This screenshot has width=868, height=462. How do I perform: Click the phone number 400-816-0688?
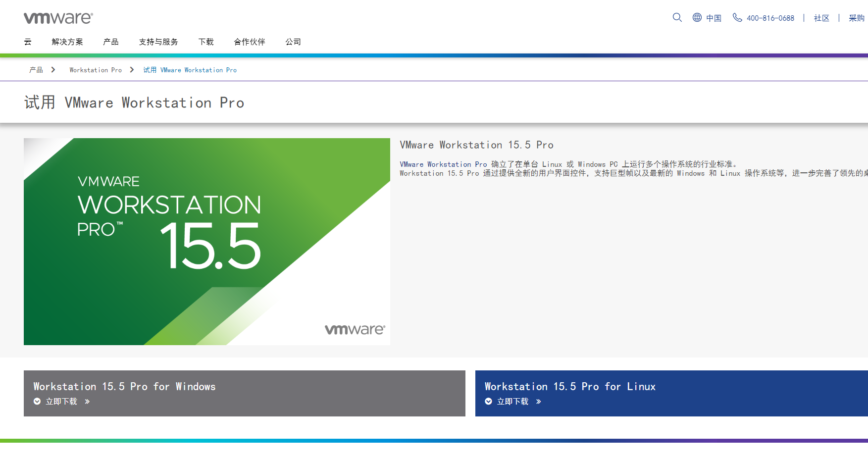point(770,18)
